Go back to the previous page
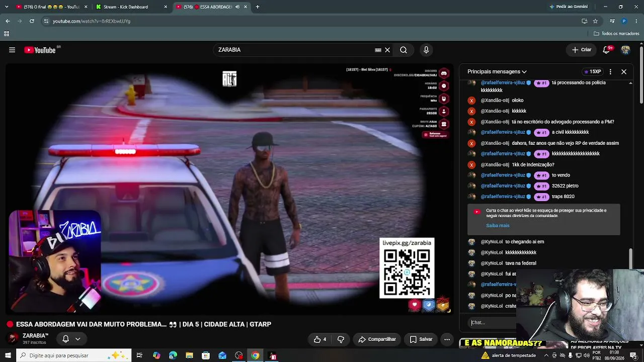The height and width of the screenshot is (362, 644). pos(8,21)
